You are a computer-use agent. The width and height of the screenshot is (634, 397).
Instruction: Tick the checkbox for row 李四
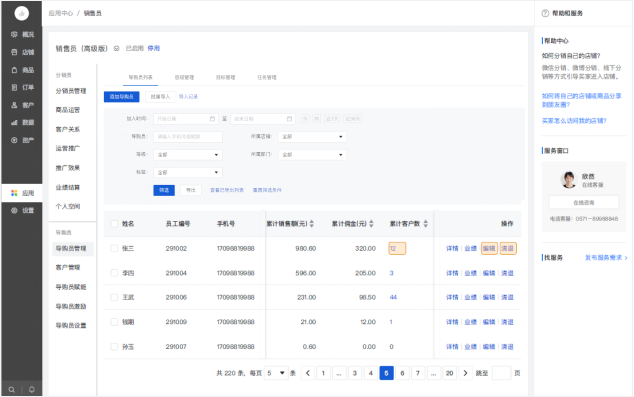tap(114, 273)
